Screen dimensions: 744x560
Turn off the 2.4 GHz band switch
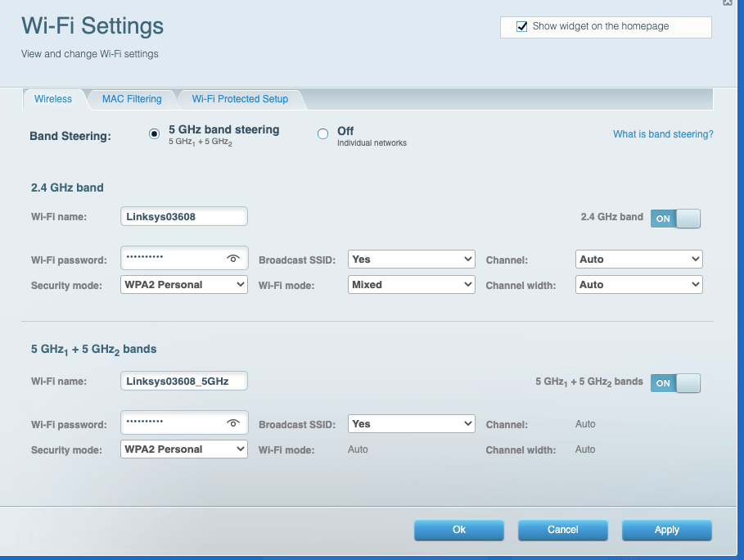click(675, 219)
